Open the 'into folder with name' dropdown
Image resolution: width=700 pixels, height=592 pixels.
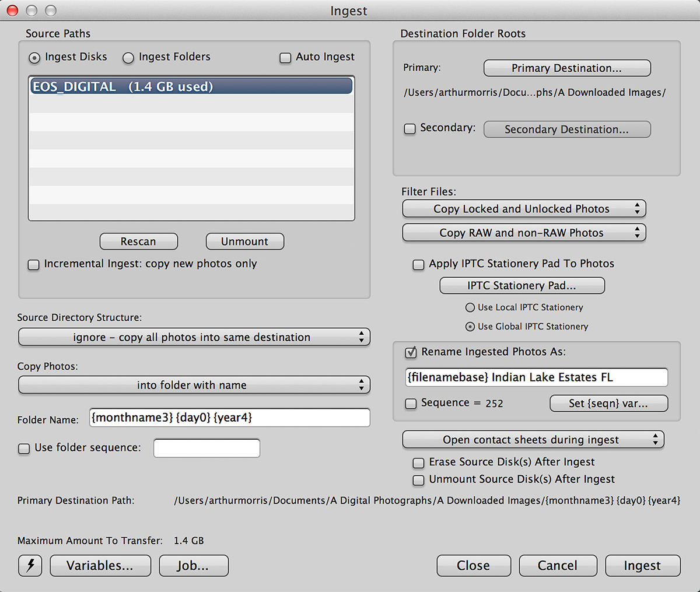pos(194,385)
